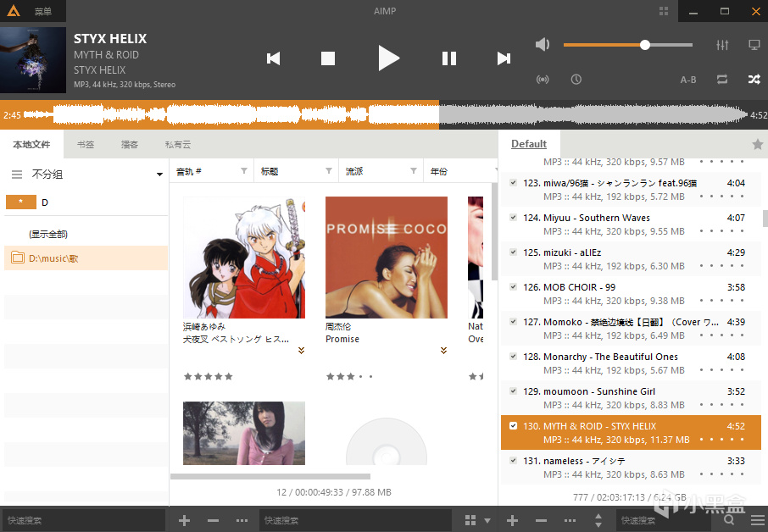Open internet radio capture
This screenshot has width=768, height=532.
[x=543, y=80]
